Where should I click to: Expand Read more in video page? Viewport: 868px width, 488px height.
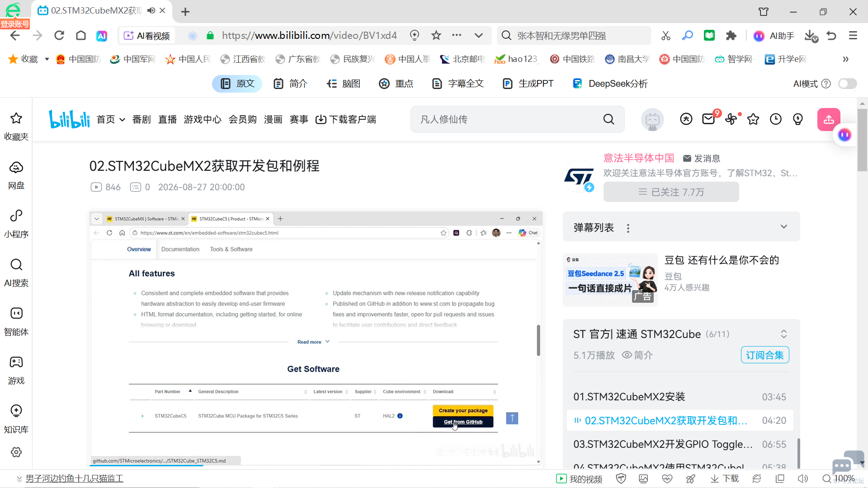[313, 342]
